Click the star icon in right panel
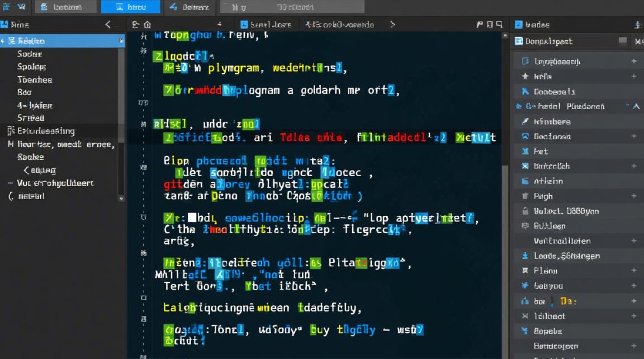This screenshot has height=359, width=644. click(525, 77)
